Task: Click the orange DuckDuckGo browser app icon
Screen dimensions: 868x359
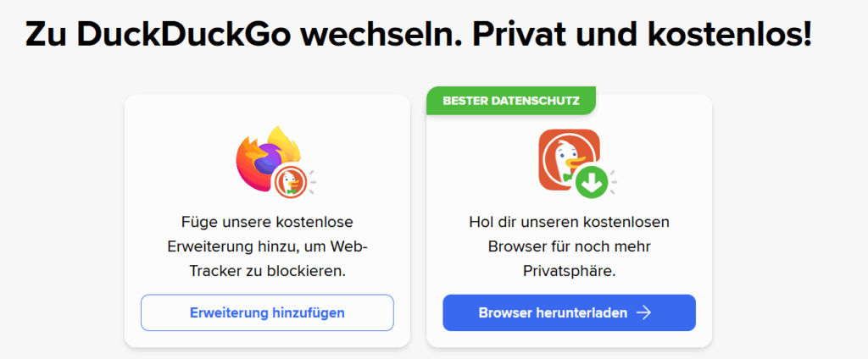Action: click(x=569, y=159)
